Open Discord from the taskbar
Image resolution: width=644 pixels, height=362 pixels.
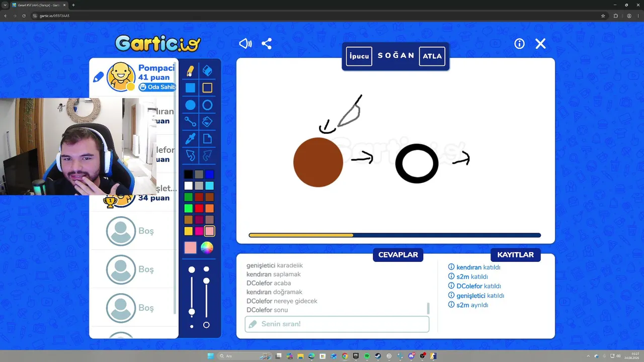coord(411,356)
